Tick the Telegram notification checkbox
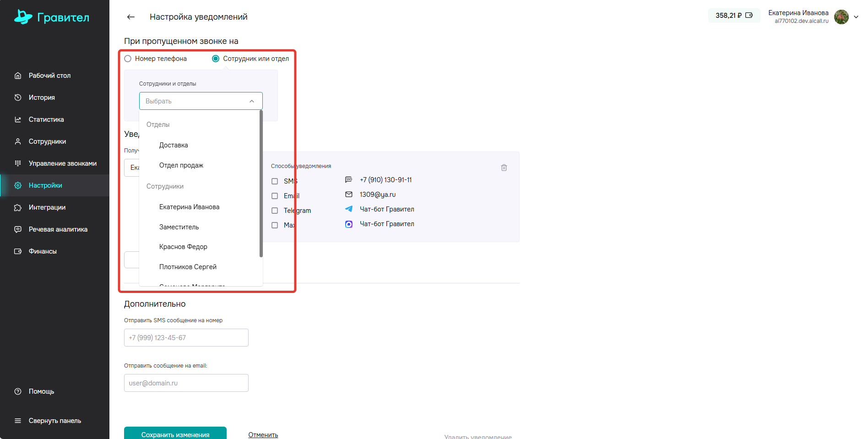The width and height of the screenshot is (868, 439). point(275,211)
